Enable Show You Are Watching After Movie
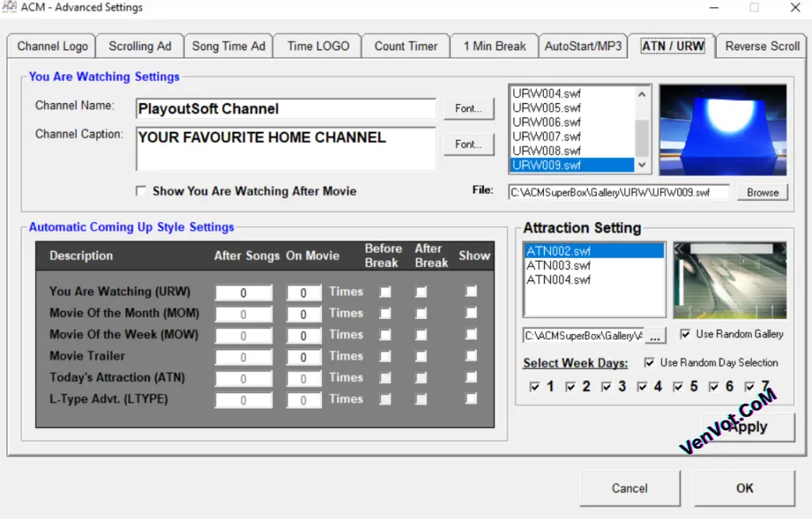Screen dimensions: 812x519 (140, 190)
